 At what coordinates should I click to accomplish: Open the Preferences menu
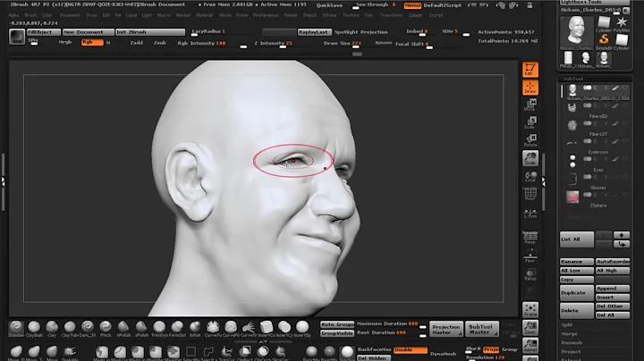266,15
